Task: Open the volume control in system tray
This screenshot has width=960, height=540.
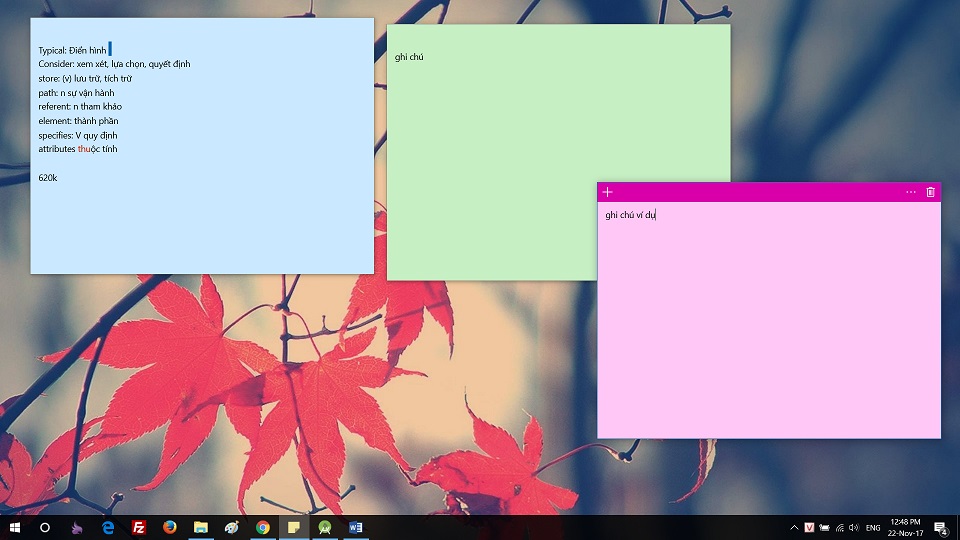Action: [x=853, y=527]
